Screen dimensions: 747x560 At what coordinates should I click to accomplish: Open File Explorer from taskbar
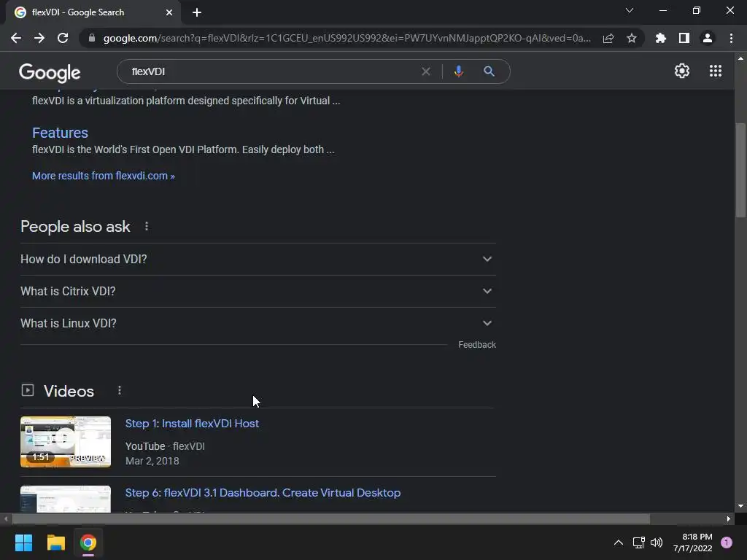pos(55,542)
